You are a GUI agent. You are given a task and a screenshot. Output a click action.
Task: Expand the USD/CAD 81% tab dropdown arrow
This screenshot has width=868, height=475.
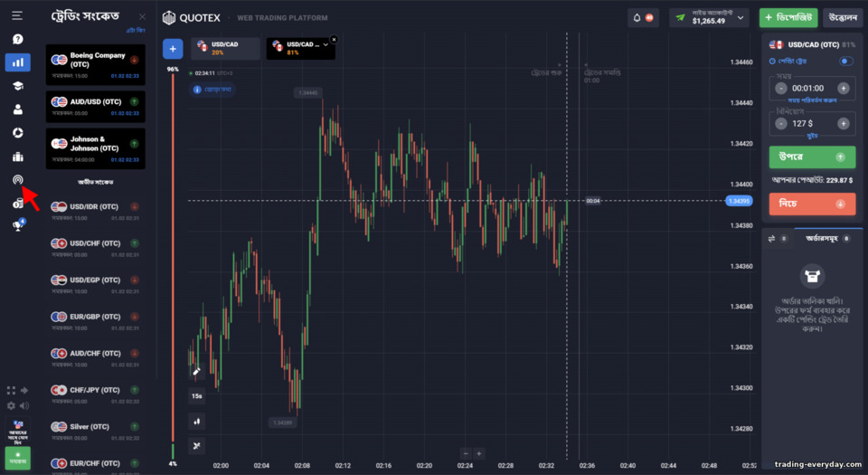pyautogui.click(x=325, y=45)
